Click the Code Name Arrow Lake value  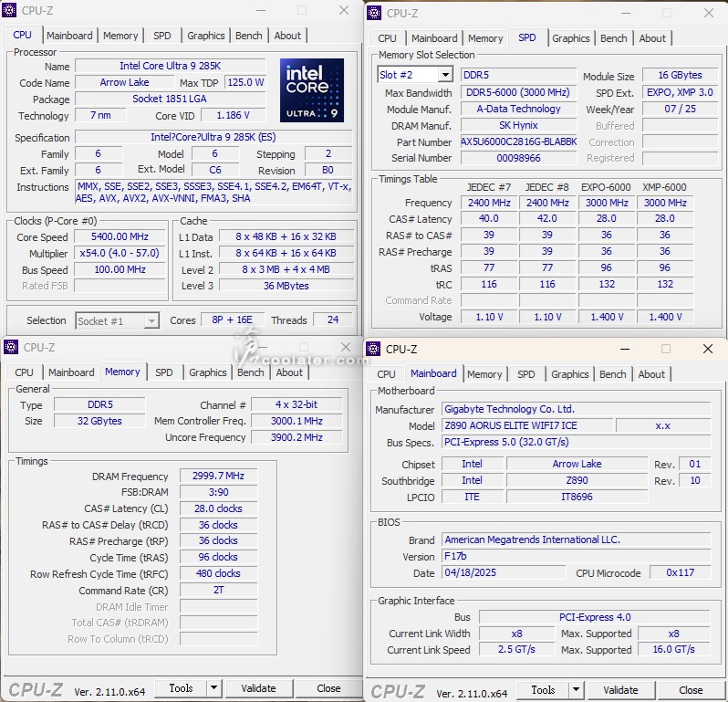(x=124, y=82)
